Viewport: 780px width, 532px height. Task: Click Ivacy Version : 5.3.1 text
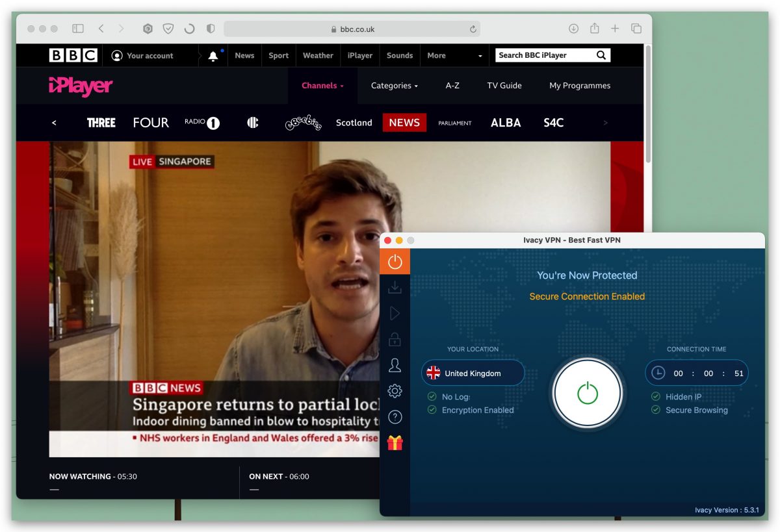click(x=727, y=510)
